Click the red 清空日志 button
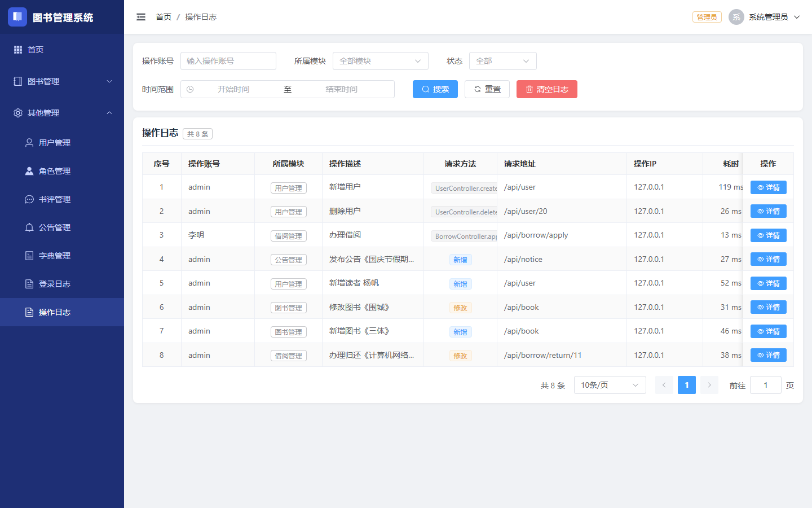Image resolution: width=812 pixels, height=508 pixels. click(547, 89)
